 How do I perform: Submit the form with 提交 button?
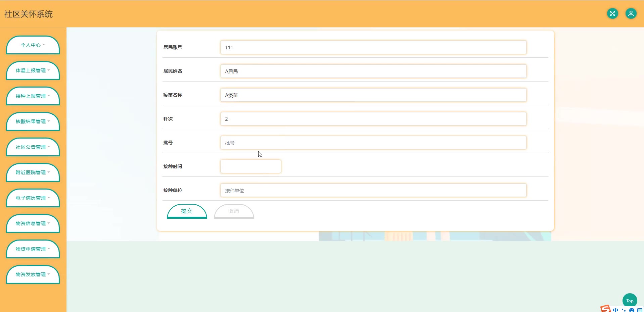(187, 211)
